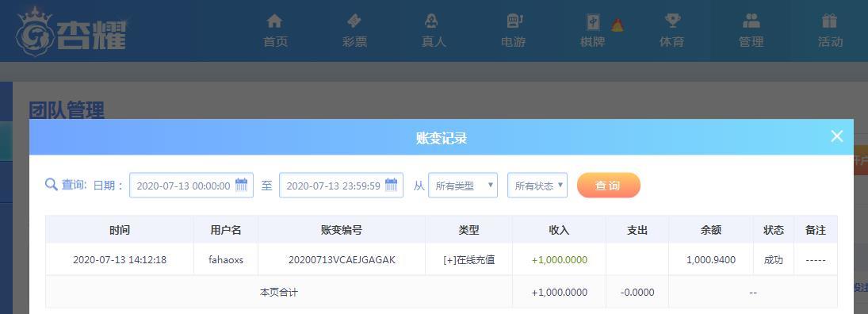Click the 时间 column header
Viewport: 868px width, 314px height.
tap(120, 230)
